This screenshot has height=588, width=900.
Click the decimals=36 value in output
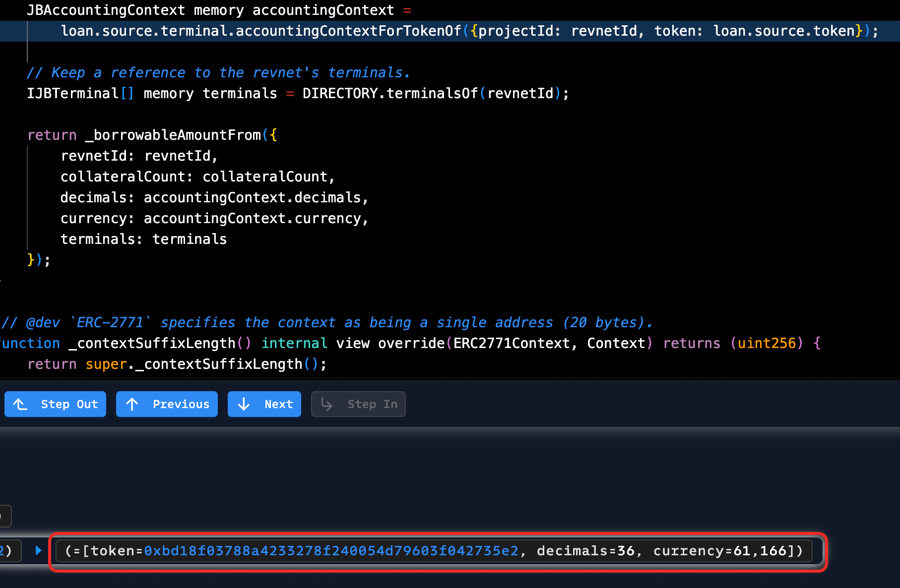[x=585, y=551]
